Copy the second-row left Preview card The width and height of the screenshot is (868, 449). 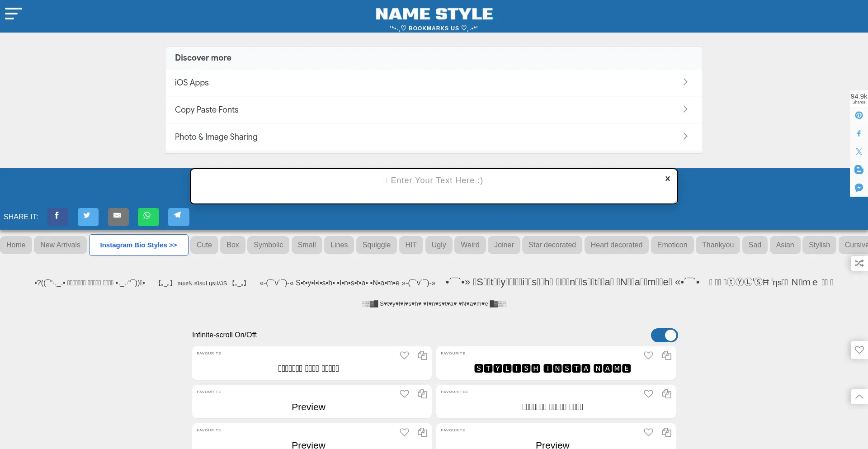(422, 394)
